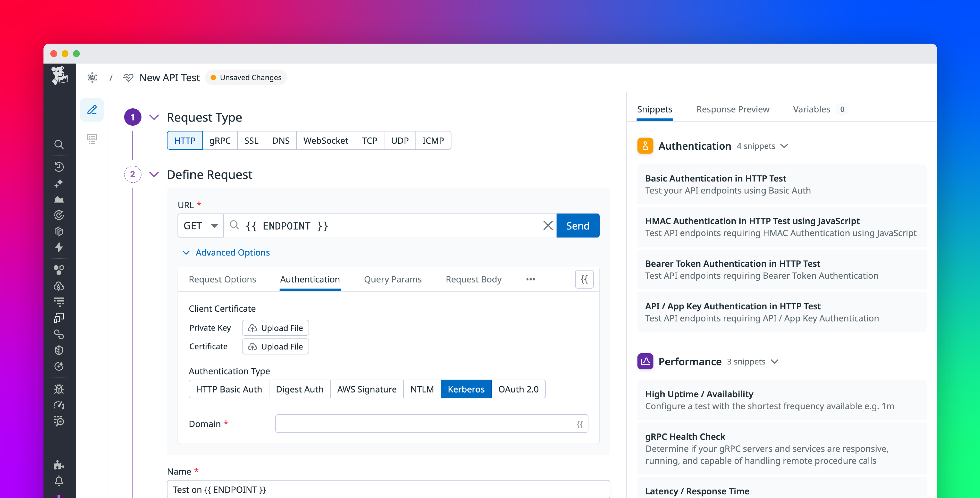Collapse the Advanced Options section

coord(226,252)
